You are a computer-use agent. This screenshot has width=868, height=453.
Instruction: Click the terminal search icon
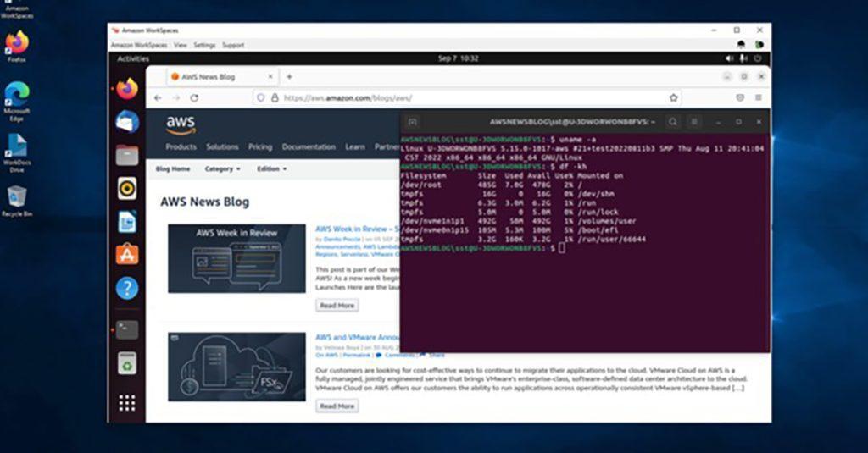[672, 122]
